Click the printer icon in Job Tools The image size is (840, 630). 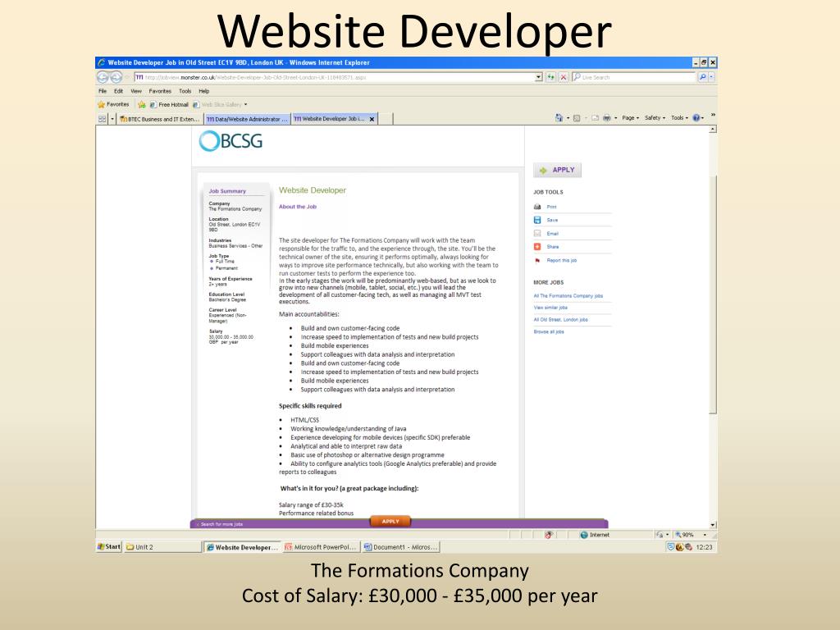[537, 207]
